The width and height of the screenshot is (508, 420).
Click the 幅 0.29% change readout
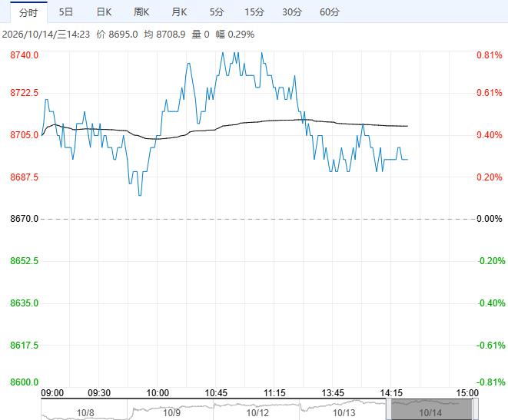point(235,35)
